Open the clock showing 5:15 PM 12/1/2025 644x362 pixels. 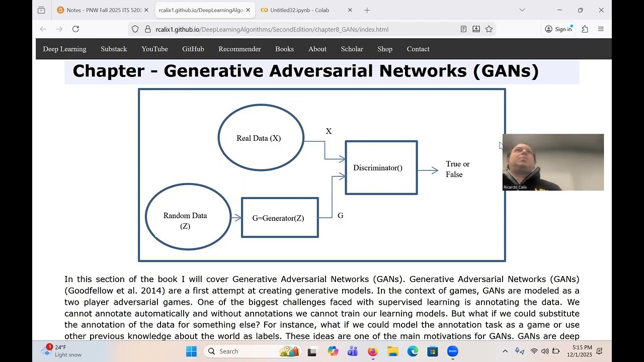click(580, 351)
